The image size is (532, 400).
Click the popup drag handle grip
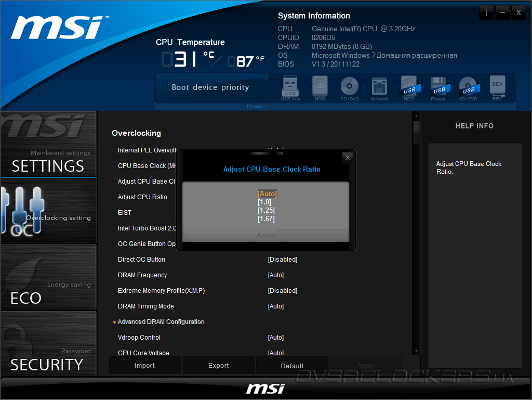click(266, 153)
